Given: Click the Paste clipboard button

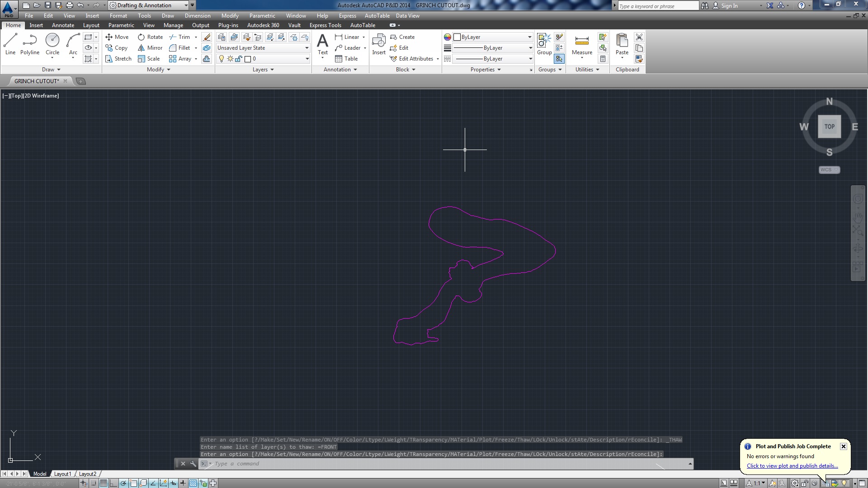Looking at the screenshot, I should click(x=622, y=44).
